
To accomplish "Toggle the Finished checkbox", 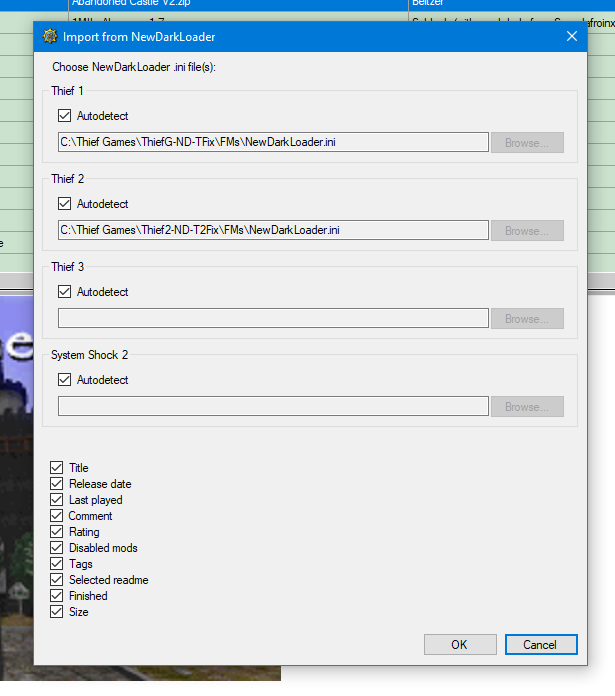I will [56, 595].
